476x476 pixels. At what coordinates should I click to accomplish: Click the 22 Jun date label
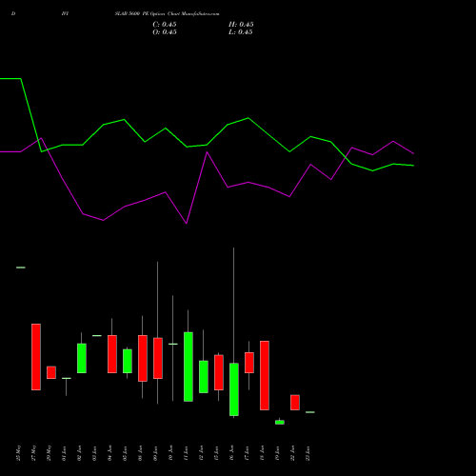[x=292, y=453]
